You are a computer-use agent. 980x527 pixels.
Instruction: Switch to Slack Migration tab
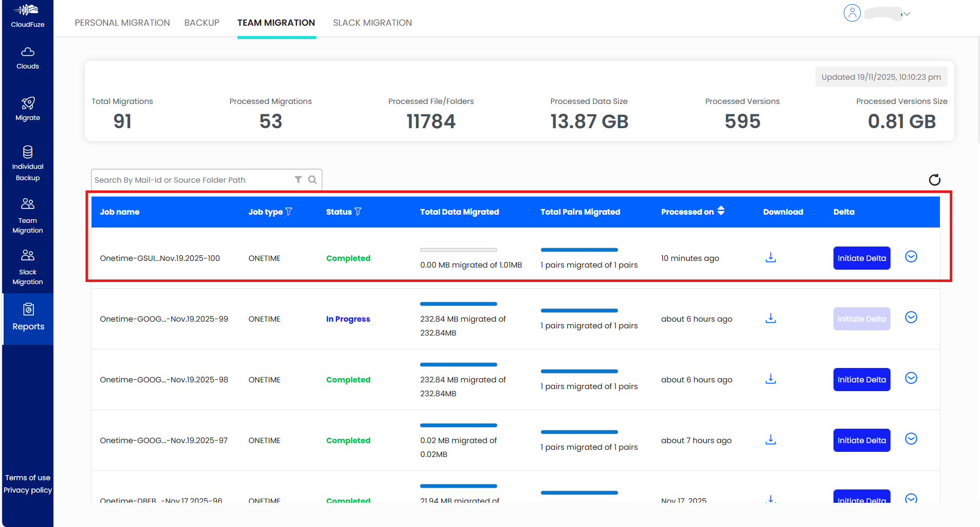pos(372,23)
